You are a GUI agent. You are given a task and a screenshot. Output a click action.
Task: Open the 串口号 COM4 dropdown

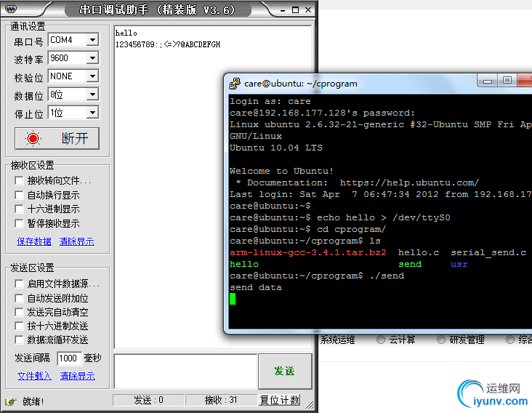pos(92,40)
